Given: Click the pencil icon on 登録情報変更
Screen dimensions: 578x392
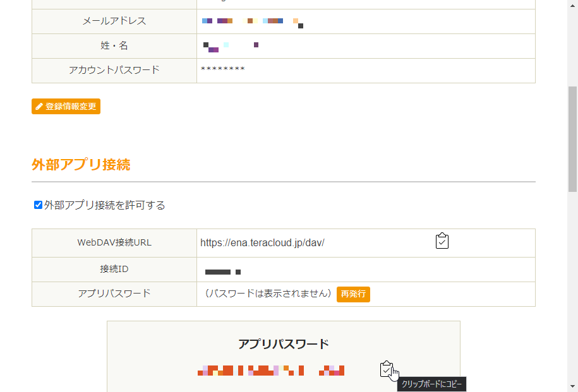Looking at the screenshot, I should [39, 107].
